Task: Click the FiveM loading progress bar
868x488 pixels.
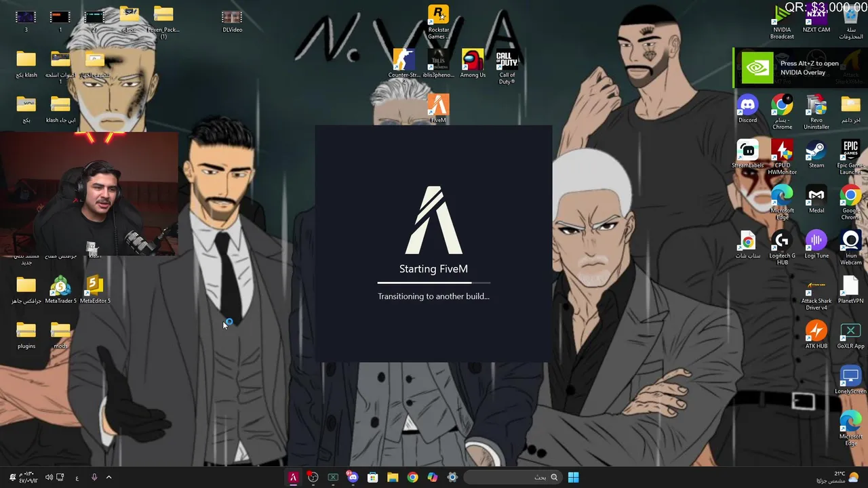Action: click(433, 283)
